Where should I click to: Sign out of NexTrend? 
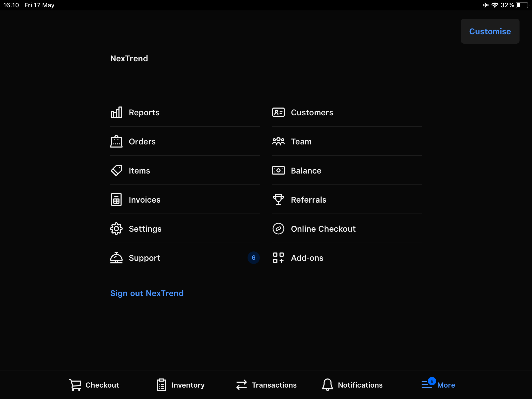[x=147, y=293]
